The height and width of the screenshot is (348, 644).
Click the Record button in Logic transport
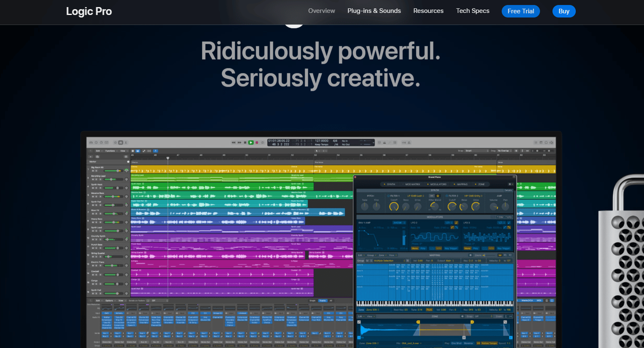pos(257,142)
